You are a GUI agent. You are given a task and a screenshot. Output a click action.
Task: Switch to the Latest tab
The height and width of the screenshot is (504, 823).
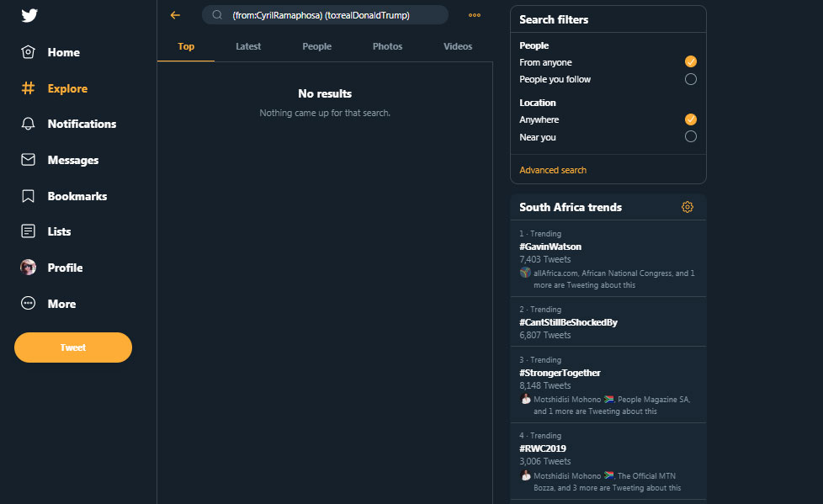(x=248, y=46)
